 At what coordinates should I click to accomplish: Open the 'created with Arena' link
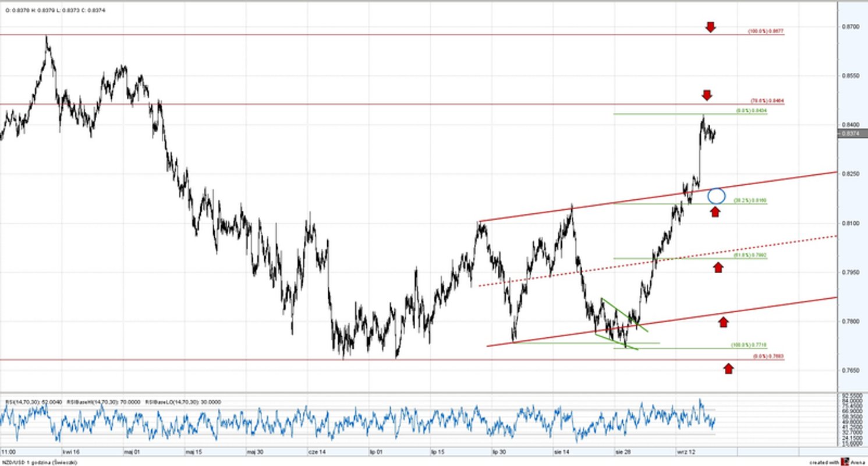838,461
